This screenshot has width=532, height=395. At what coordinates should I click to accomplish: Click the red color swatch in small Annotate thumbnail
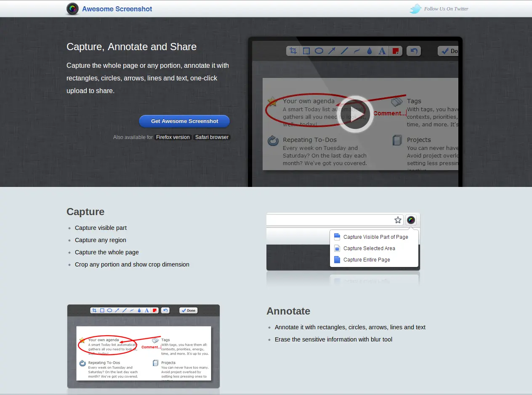click(154, 310)
